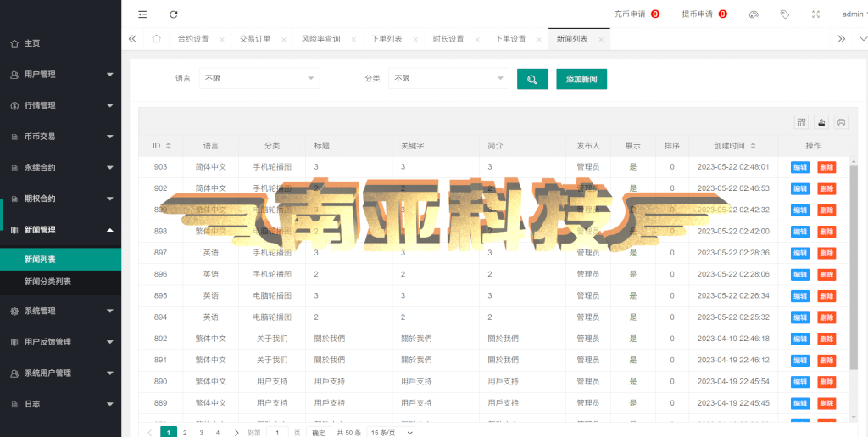Open the tab options dropdown chevron
868x437 pixels.
(x=862, y=39)
